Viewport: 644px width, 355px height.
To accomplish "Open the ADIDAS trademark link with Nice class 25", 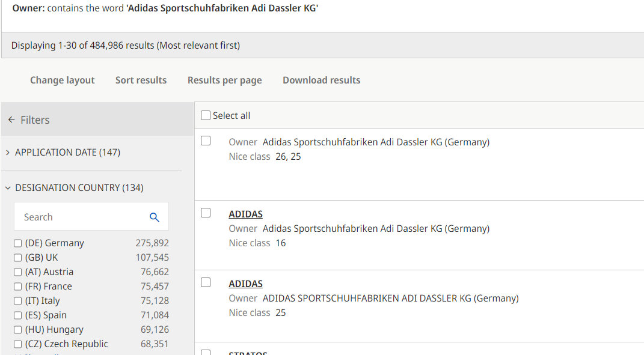I will [x=245, y=284].
